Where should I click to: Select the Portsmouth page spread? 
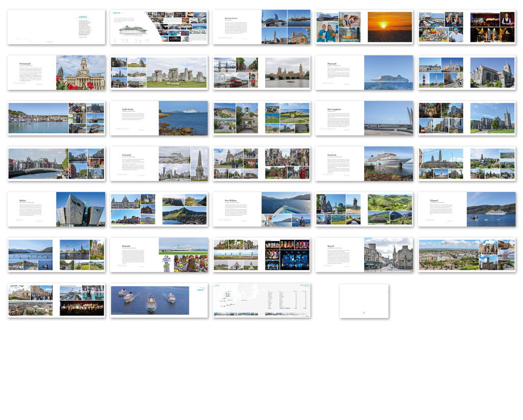pyautogui.click(x=56, y=72)
